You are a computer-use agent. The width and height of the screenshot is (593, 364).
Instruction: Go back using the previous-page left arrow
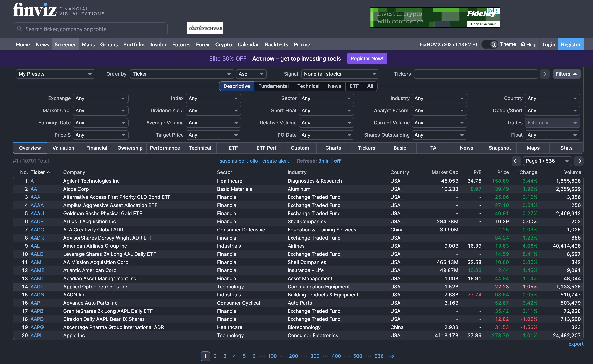(516, 161)
